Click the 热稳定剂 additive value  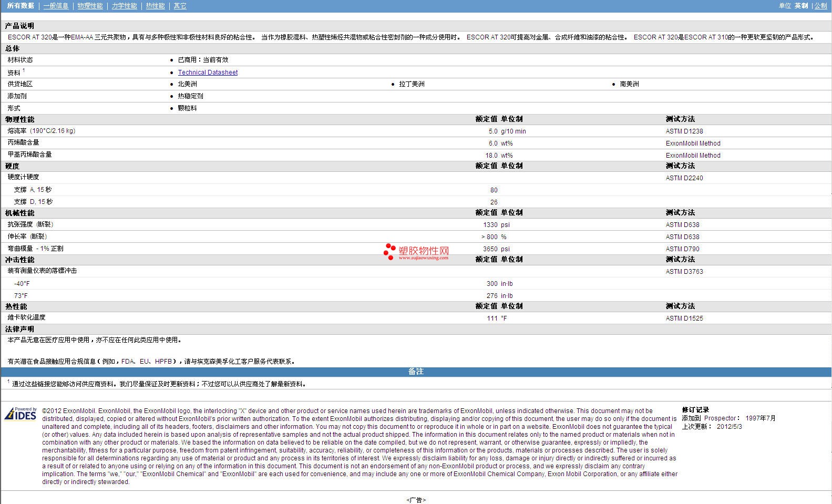[190, 96]
